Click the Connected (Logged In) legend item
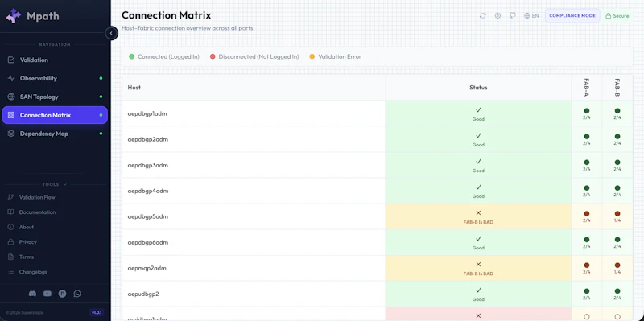Viewport: 644px width, 321px height. [164, 56]
